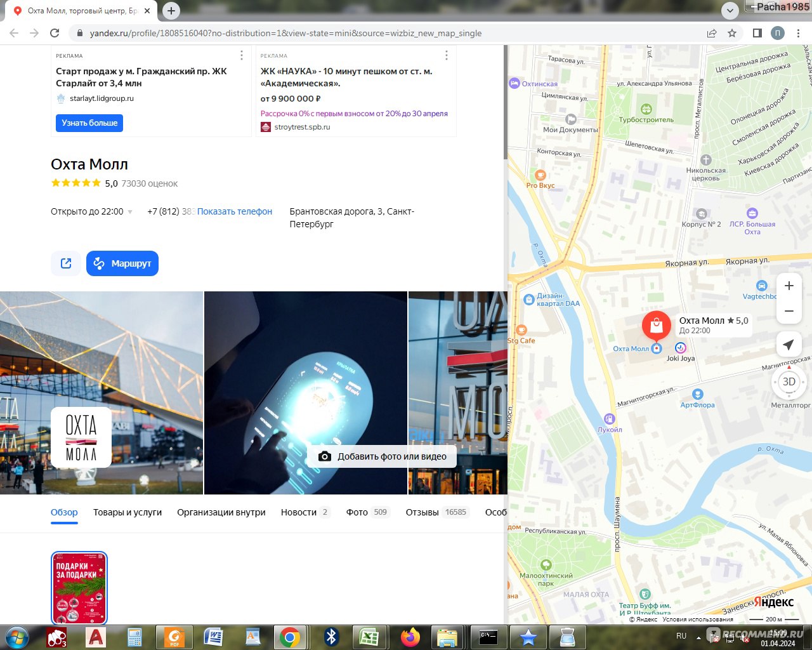
Task: Open the Отзывы 16585 tab
Action: click(437, 512)
